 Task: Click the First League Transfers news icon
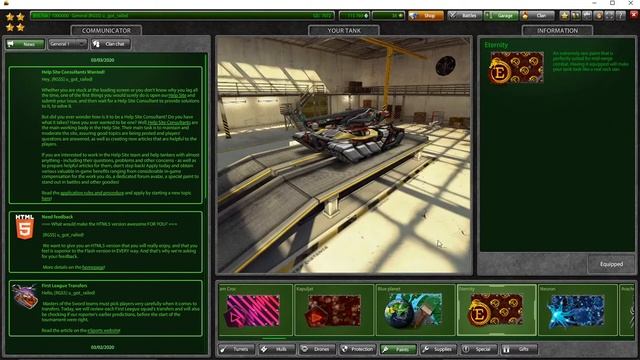click(24, 296)
